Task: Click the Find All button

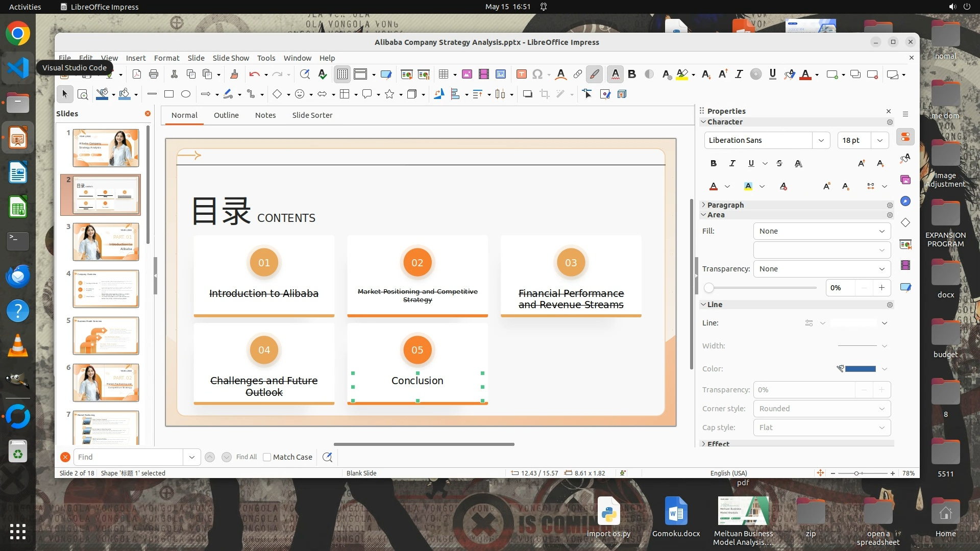Action: pos(246,457)
